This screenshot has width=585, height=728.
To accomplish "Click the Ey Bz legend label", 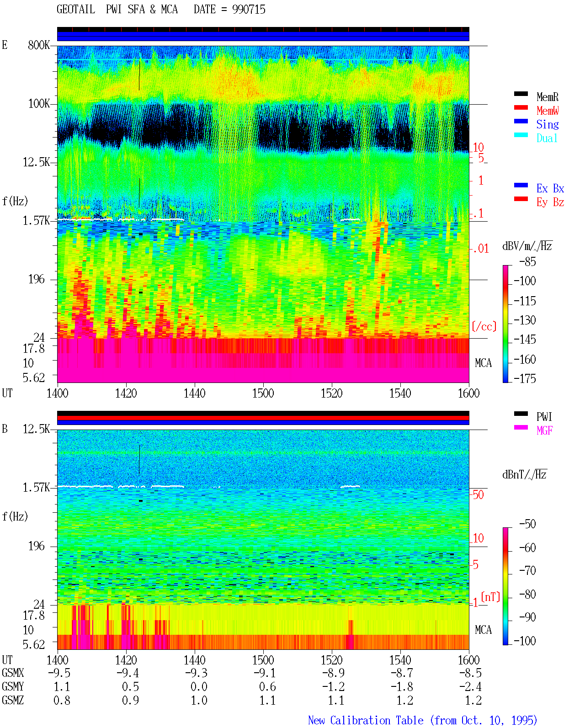I will coord(550,202).
